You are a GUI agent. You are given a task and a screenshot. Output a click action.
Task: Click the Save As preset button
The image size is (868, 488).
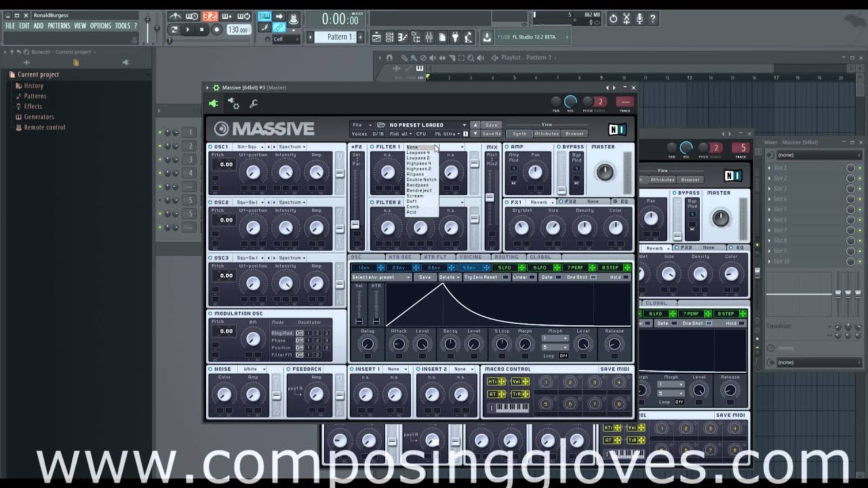click(492, 134)
